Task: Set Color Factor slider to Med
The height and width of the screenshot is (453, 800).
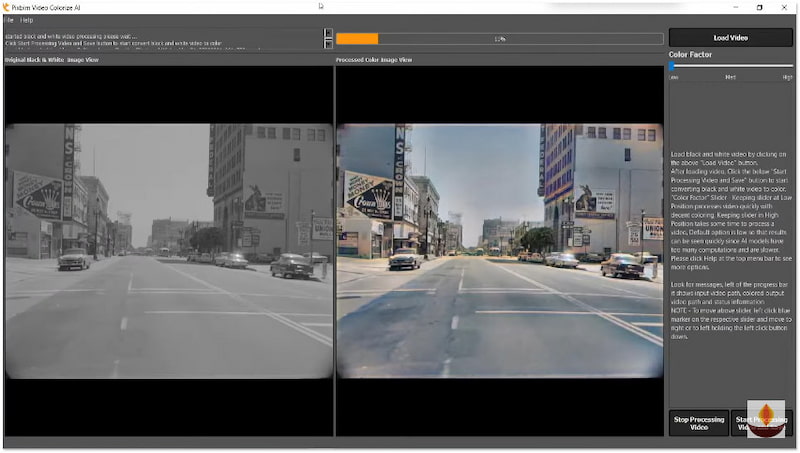Action: pyautogui.click(x=731, y=66)
